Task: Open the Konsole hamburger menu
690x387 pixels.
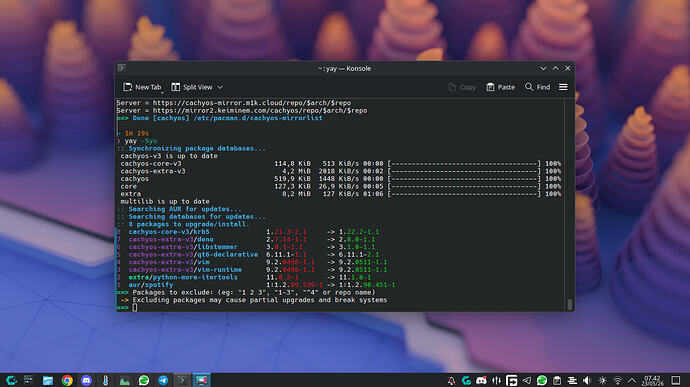Action: (x=563, y=87)
